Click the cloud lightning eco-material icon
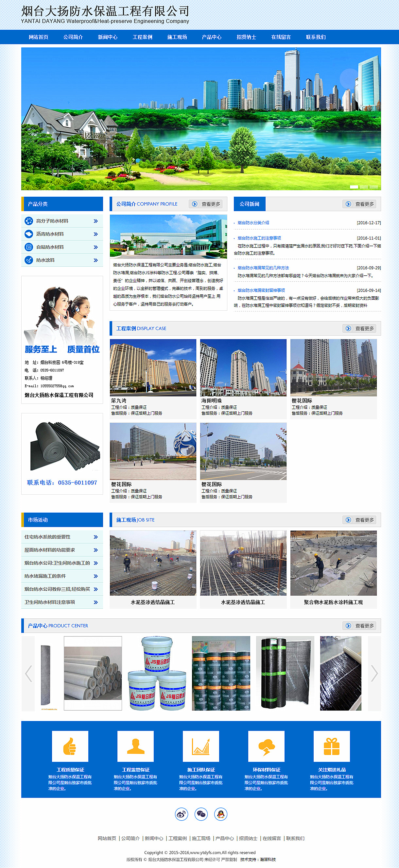The width and height of the screenshot is (399, 868). point(266,746)
